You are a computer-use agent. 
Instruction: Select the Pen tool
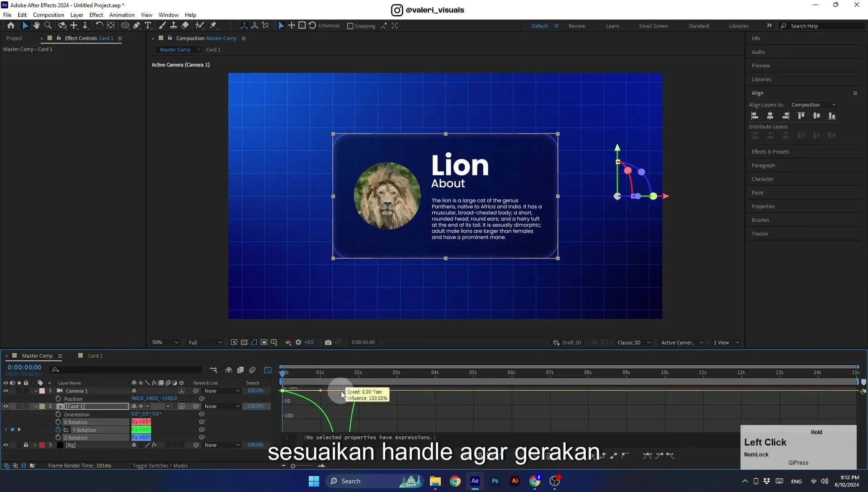pos(137,26)
